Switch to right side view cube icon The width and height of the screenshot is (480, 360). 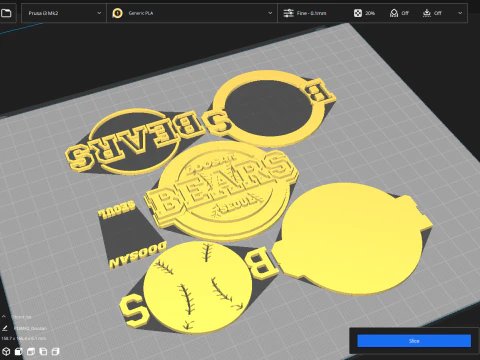(x=56, y=351)
